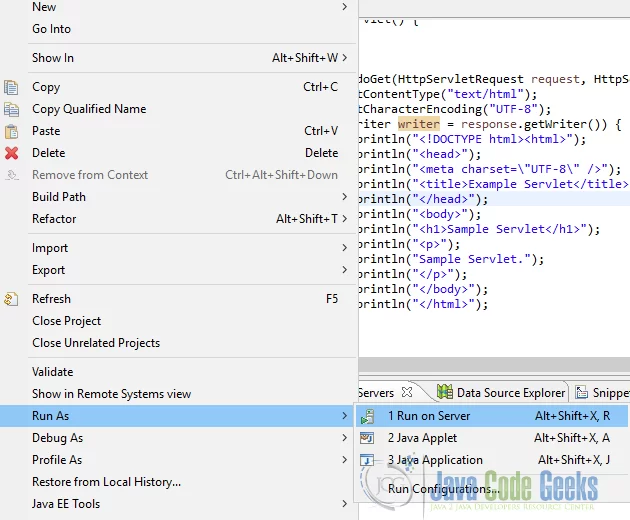The image size is (630, 520).
Task: Close the Servers view tab
Action: pyautogui.click(x=407, y=392)
